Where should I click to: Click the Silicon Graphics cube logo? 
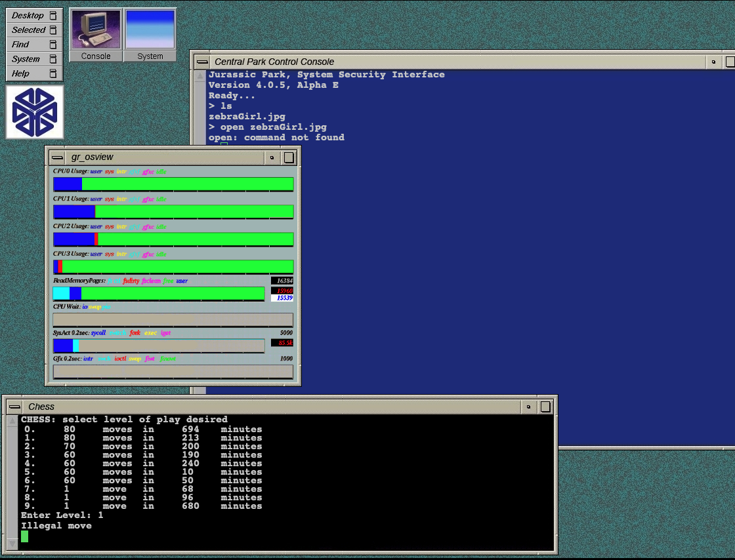point(35,112)
